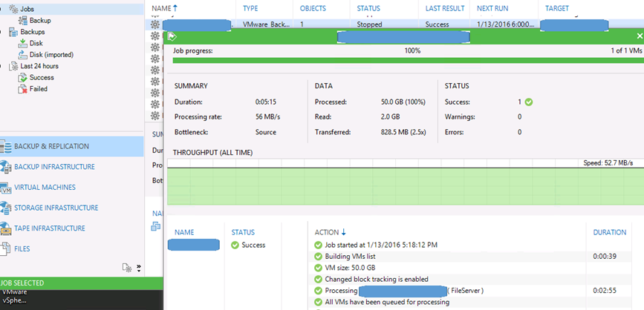Click the Virtual Machines pane icon

coord(6,188)
